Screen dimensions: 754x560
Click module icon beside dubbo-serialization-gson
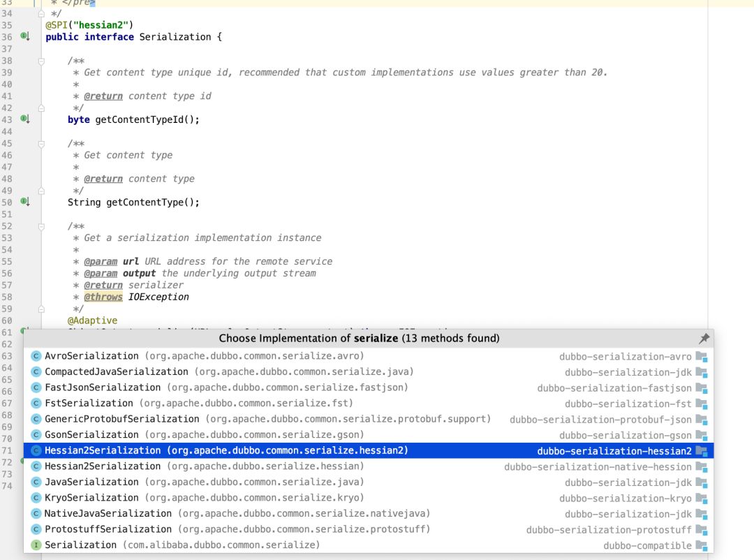[x=702, y=436]
